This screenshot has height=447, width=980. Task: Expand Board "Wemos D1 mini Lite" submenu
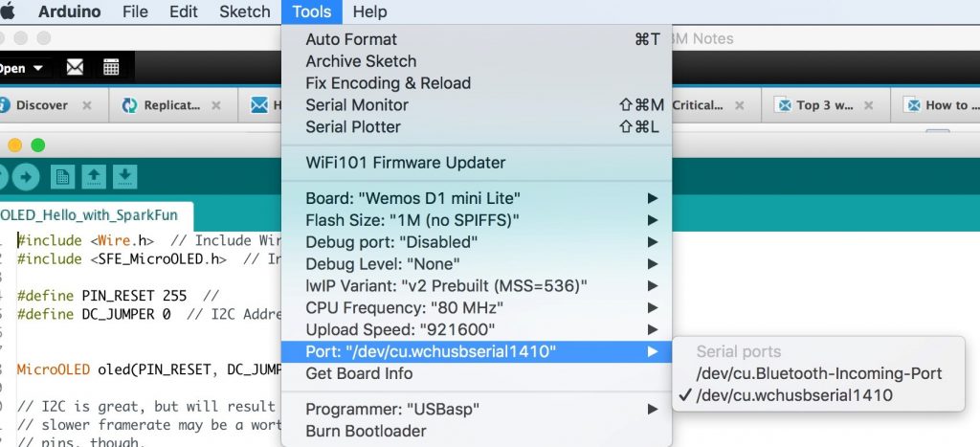pyautogui.click(x=477, y=198)
